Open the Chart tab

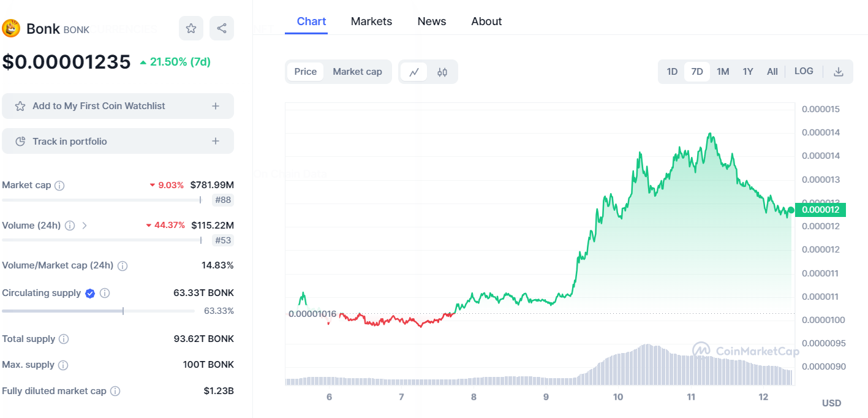click(311, 21)
